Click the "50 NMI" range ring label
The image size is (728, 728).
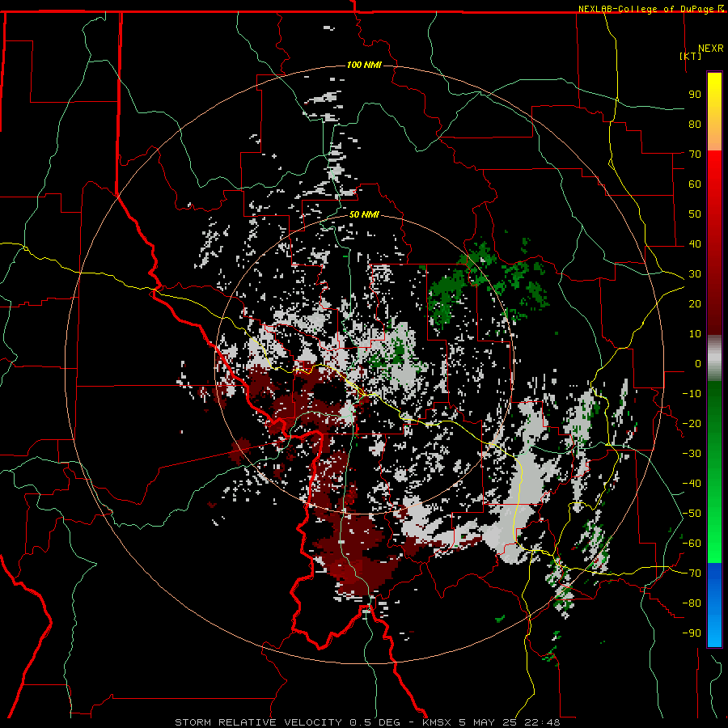tap(364, 214)
